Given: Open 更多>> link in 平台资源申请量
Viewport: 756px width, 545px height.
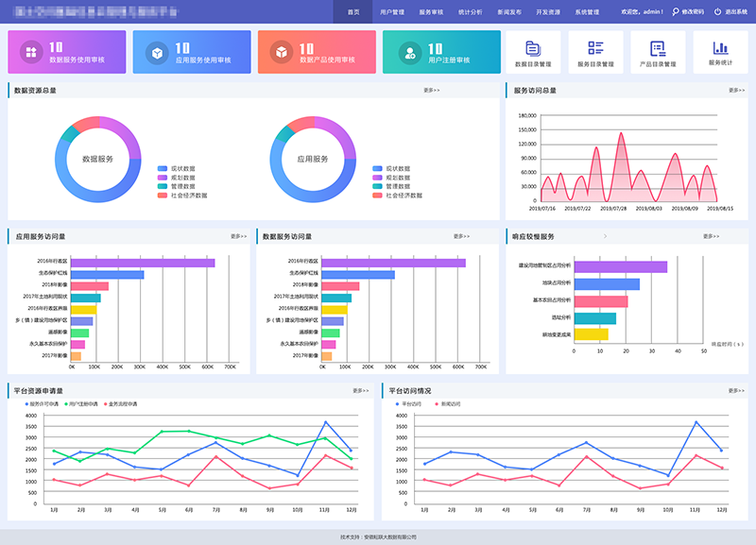Looking at the screenshot, I should (x=360, y=390).
